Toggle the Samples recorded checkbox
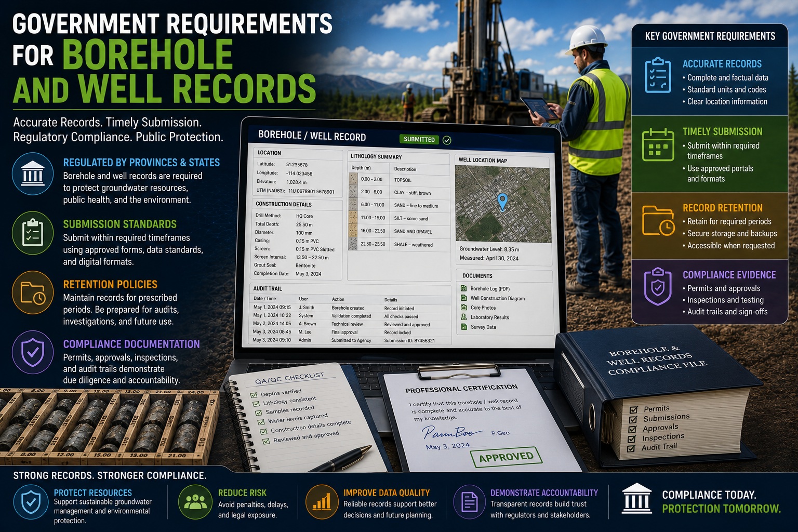This screenshot has width=798, height=532. coord(259,413)
